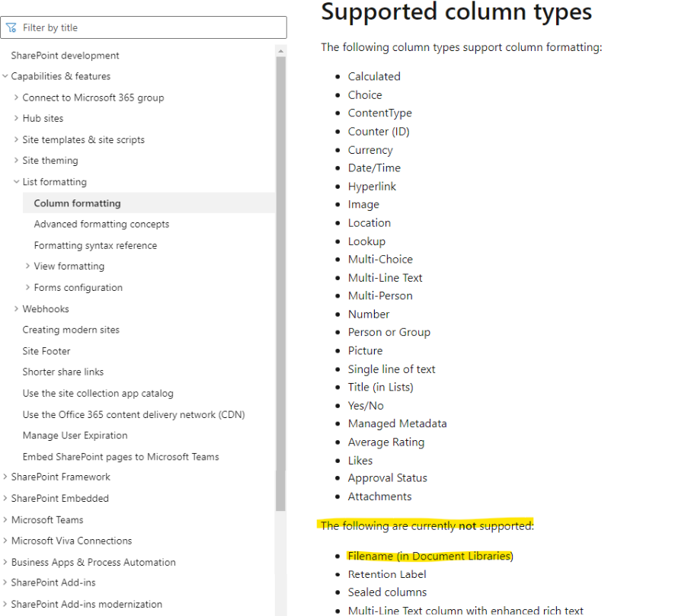Click the highlighted Filename (in Document Libraries) text
Screen dimensions: 675x616
point(430,556)
